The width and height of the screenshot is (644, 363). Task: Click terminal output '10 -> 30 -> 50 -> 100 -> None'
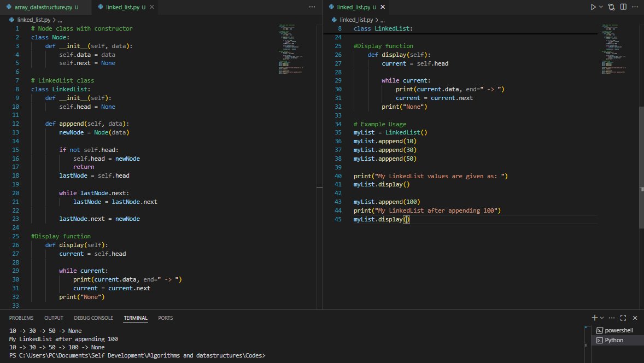pyautogui.click(x=57, y=347)
